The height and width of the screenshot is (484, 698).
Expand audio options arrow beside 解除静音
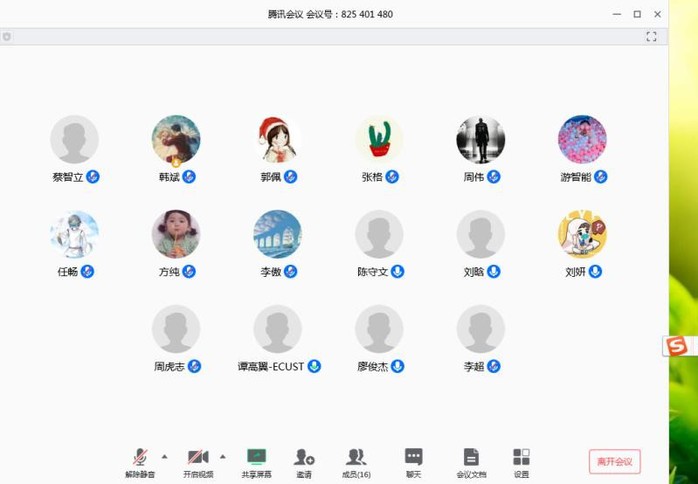coord(165,455)
